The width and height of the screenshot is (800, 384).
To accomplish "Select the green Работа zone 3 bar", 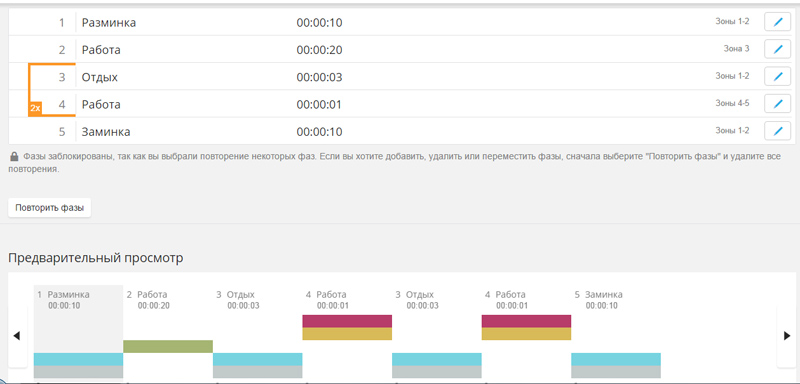I will pos(168,346).
